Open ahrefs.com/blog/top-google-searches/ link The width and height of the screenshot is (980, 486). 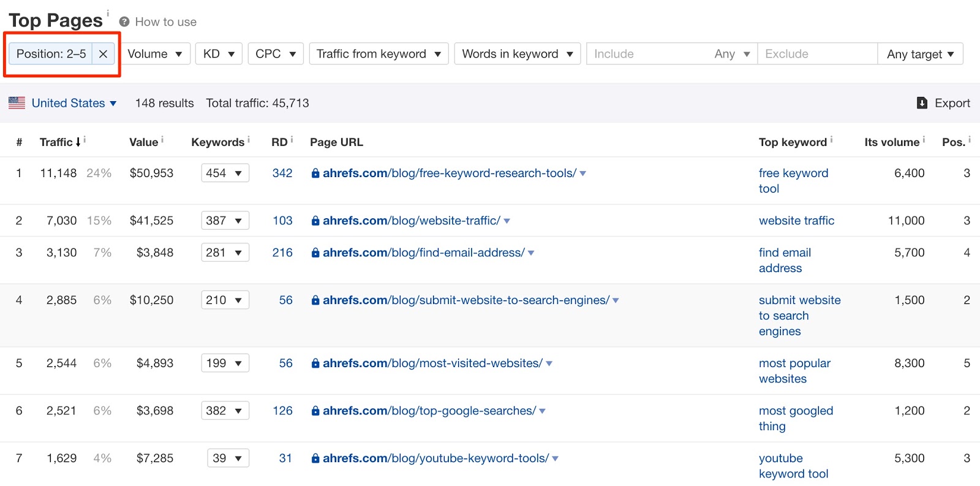coord(429,411)
